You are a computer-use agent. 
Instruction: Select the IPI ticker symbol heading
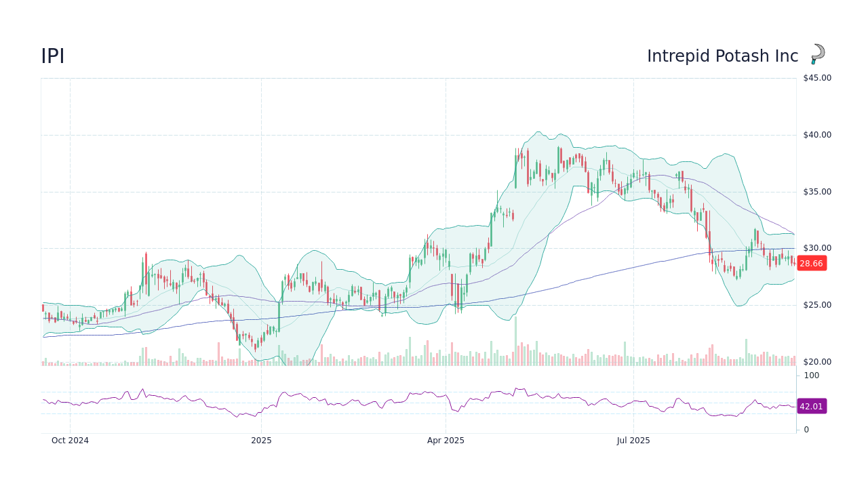53,56
